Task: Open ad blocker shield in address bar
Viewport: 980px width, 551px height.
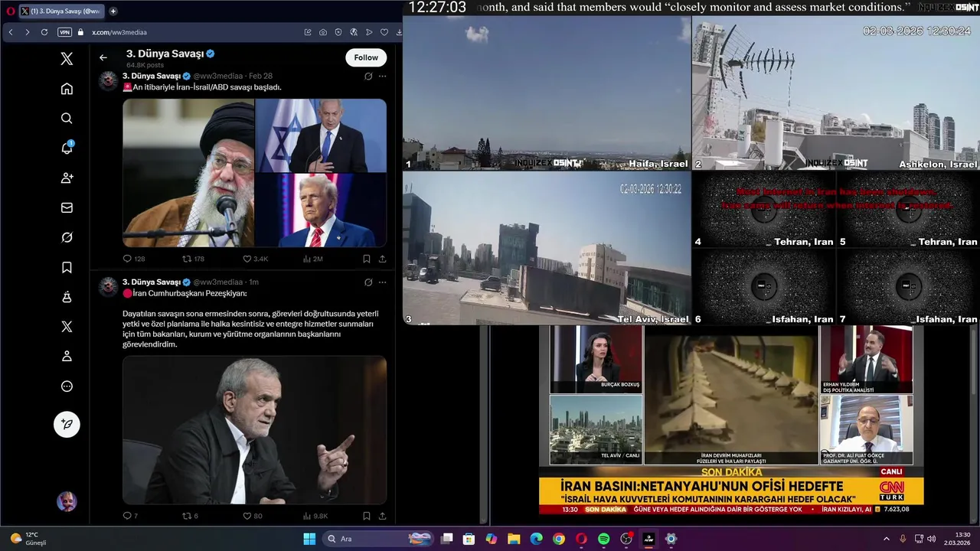Action: point(338,32)
